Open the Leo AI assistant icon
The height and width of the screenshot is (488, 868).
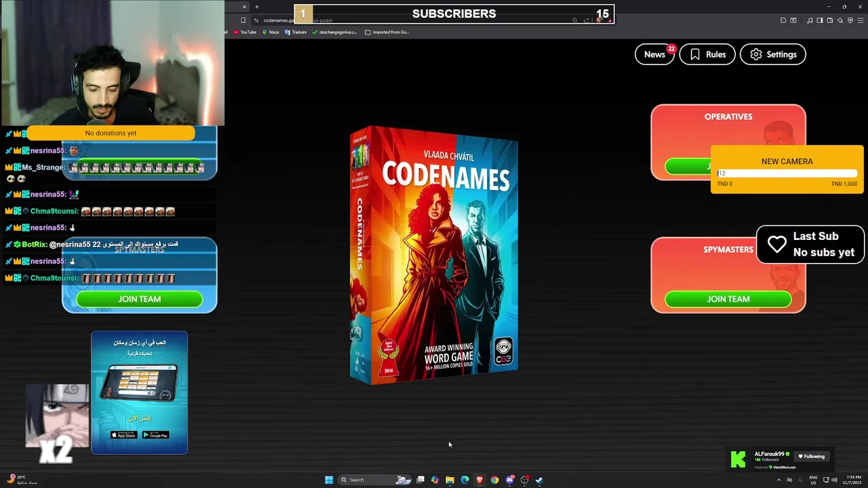pyautogui.click(x=840, y=20)
